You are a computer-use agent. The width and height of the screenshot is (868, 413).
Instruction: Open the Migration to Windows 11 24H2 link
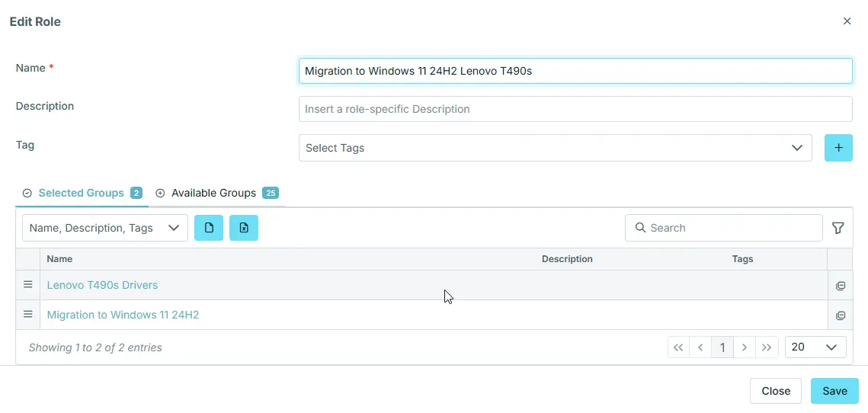click(123, 315)
